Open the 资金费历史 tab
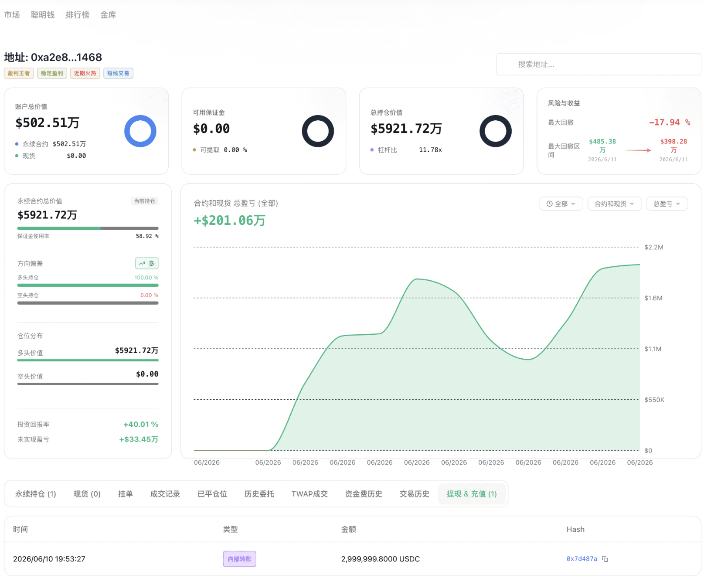704x588 pixels. point(364,494)
